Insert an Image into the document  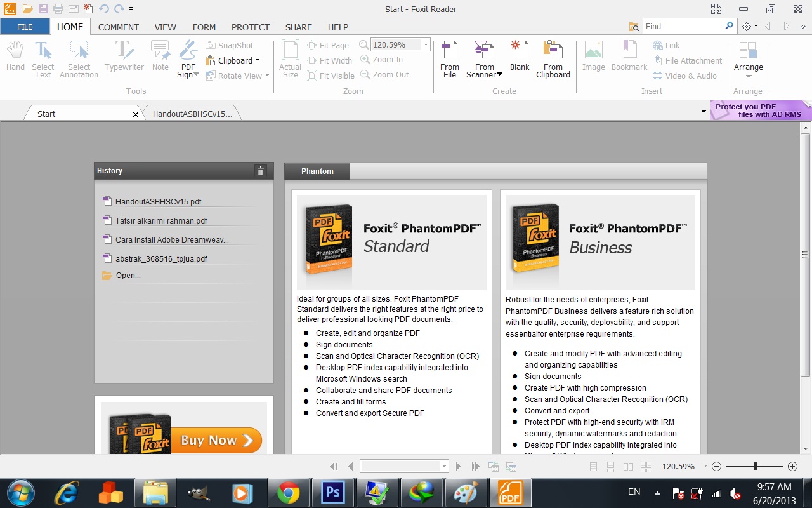(594, 57)
